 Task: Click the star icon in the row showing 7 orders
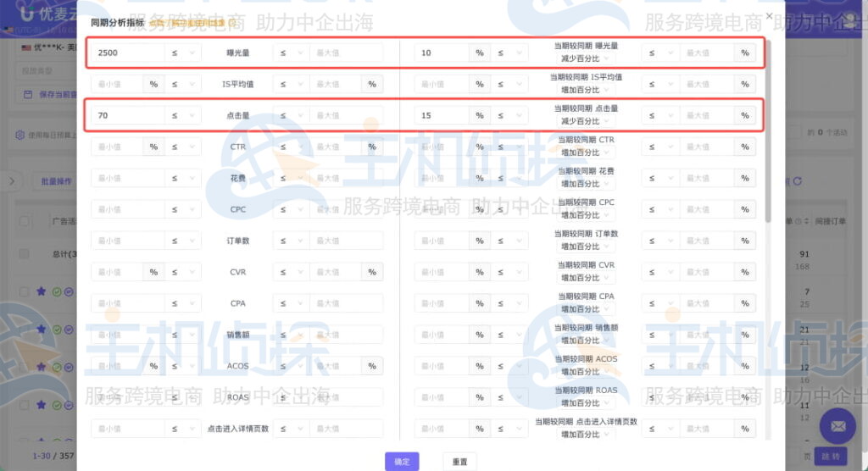tap(41, 291)
